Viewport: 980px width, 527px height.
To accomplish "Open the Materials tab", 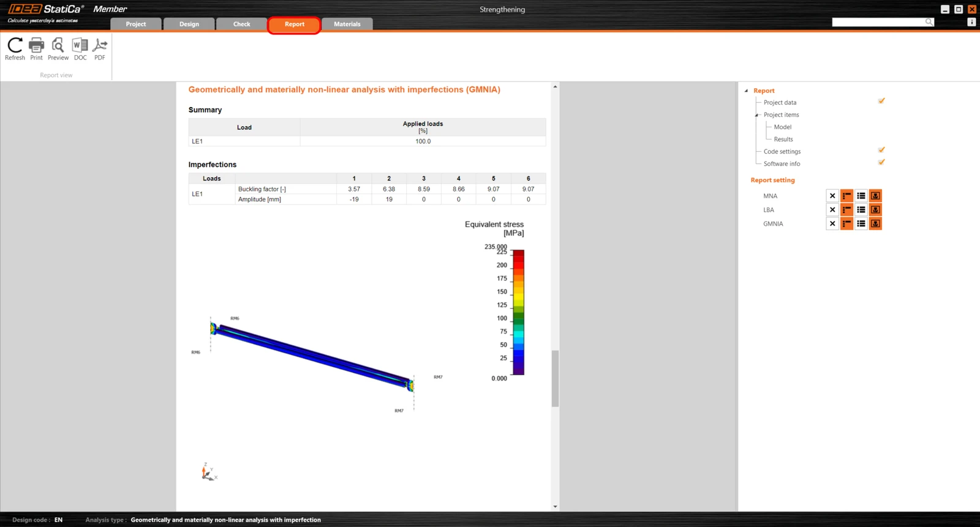I will point(347,24).
